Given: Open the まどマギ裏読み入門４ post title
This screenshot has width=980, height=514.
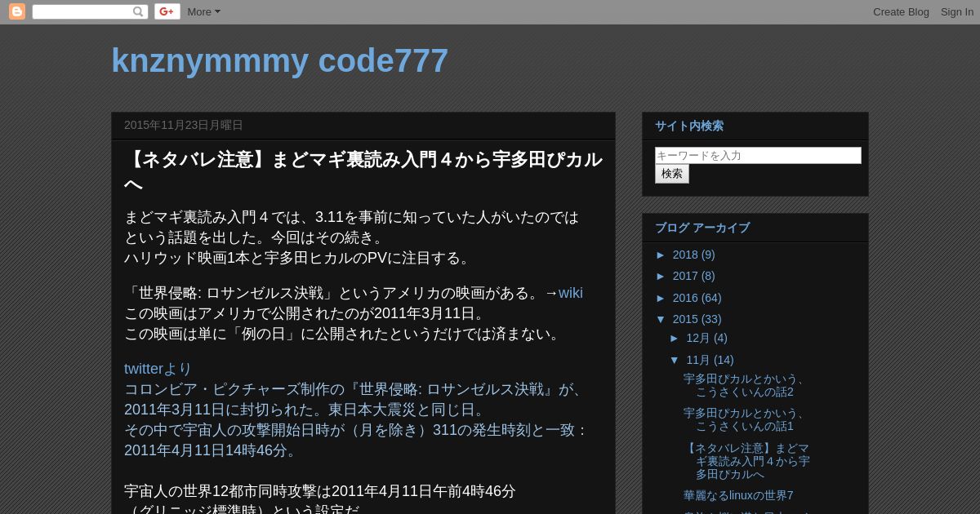Looking at the screenshot, I should pos(363,171).
